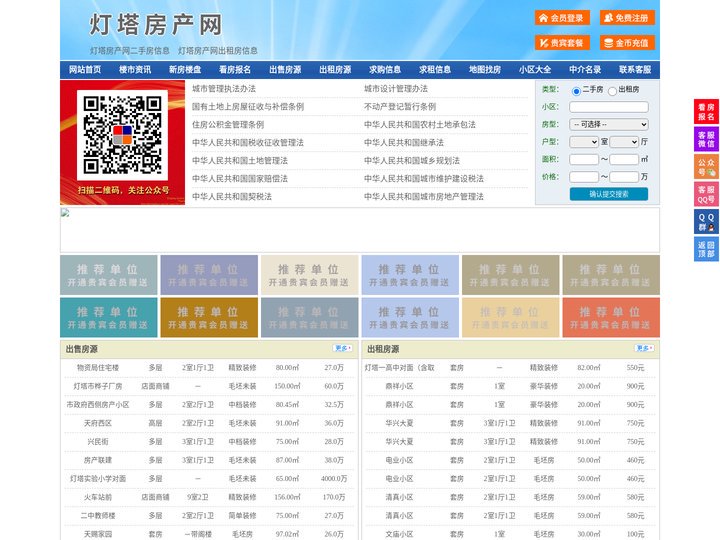The height and width of the screenshot is (540, 720).
Task: Open 市政府西侧房产小区 sale listing
Action: pos(98,405)
